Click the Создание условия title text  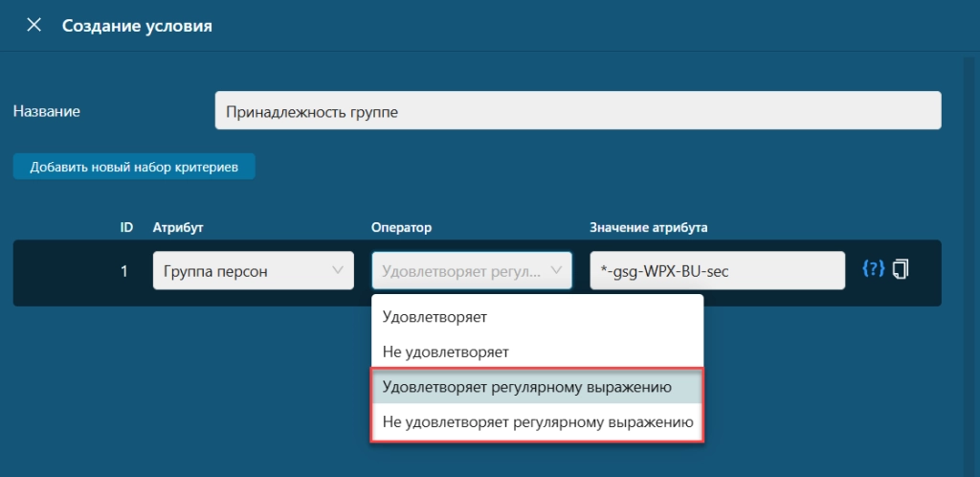(x=137, y=26)
